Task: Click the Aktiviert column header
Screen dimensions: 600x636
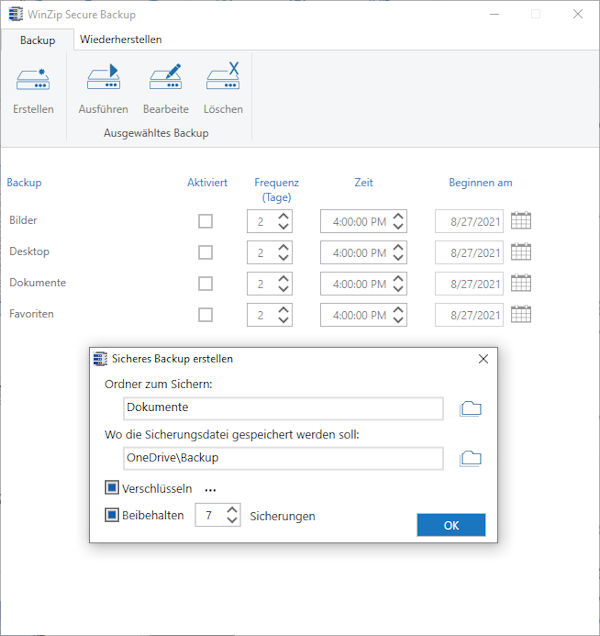Action: point(207,183)
